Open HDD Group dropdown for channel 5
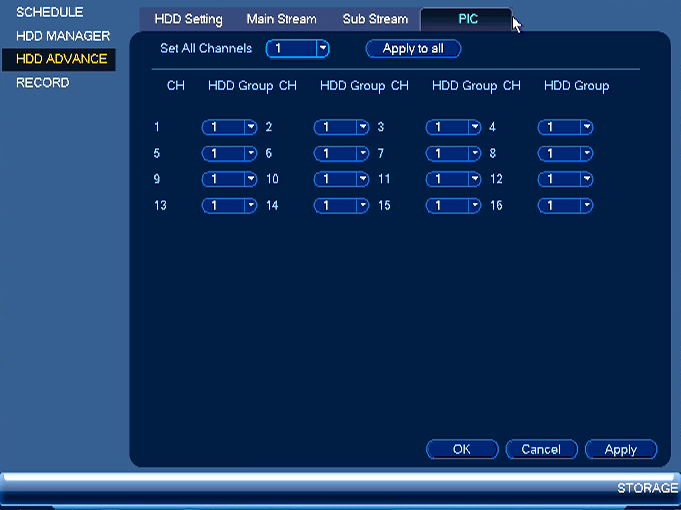The height and width of the screenshot is (510, 681). click(x=229, y=153)
